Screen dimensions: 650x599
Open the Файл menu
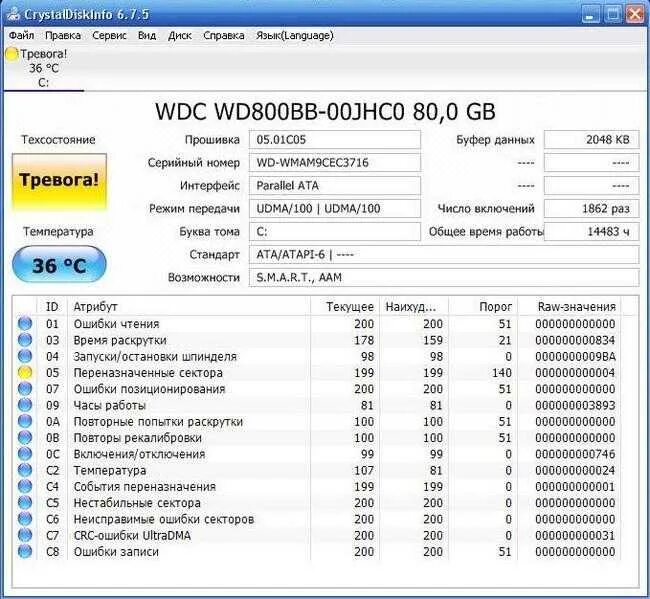(x=21, y=36)
